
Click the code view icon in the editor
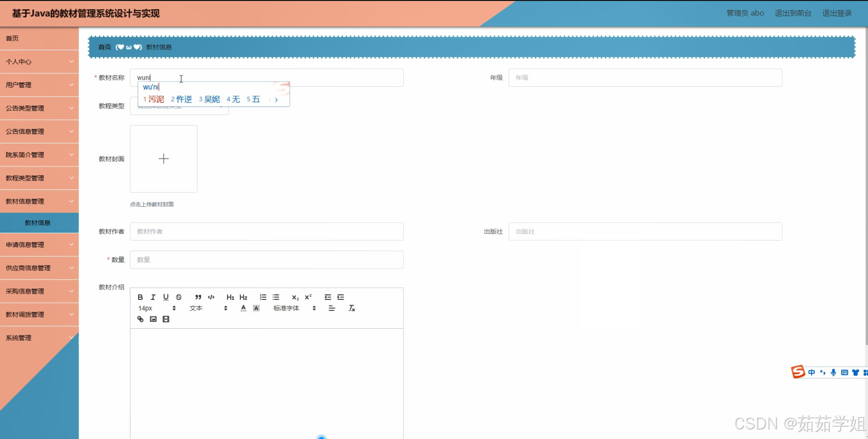pyautogui.click(x=211, y=297)
